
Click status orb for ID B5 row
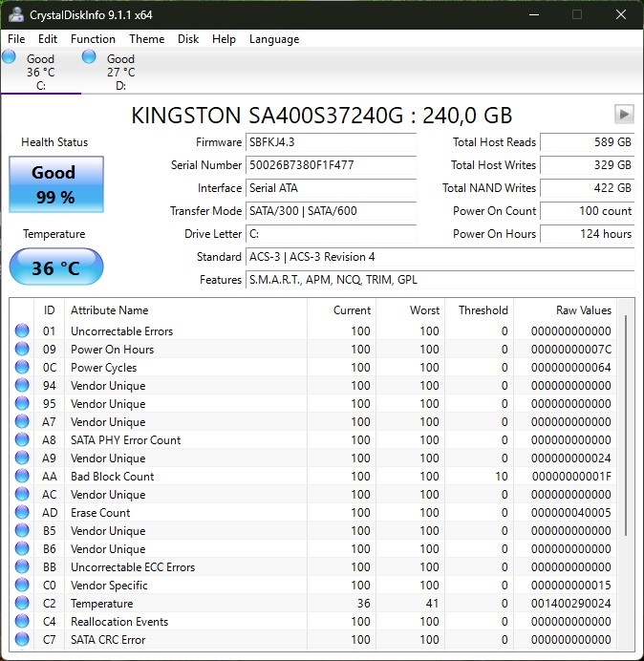(22, 530)
